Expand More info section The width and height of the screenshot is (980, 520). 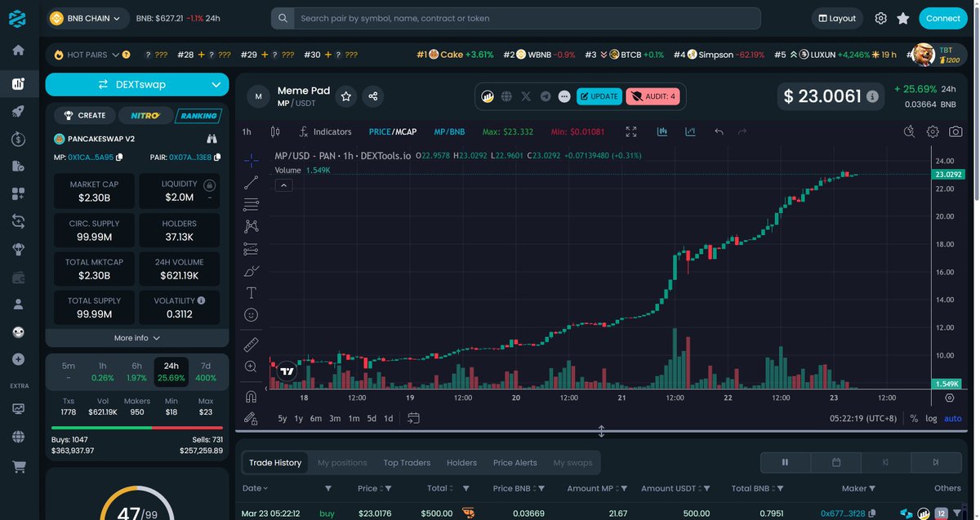137,338
